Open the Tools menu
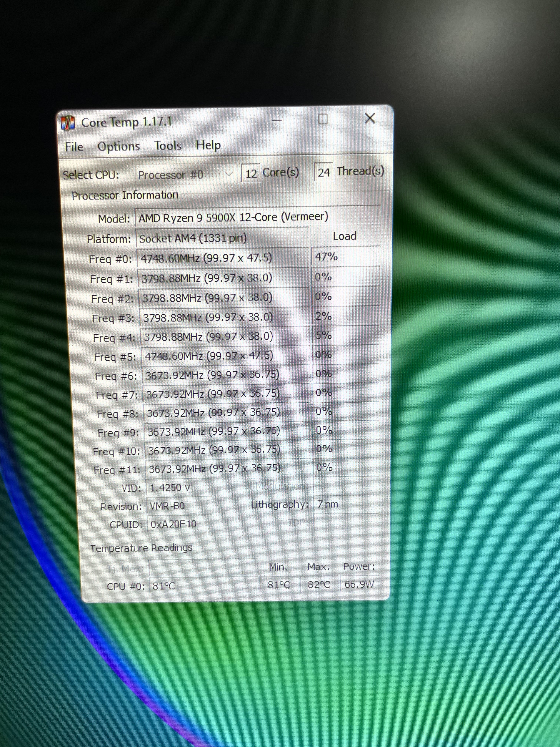The width and height of the screenshot is (560, 747). point(168,146)
